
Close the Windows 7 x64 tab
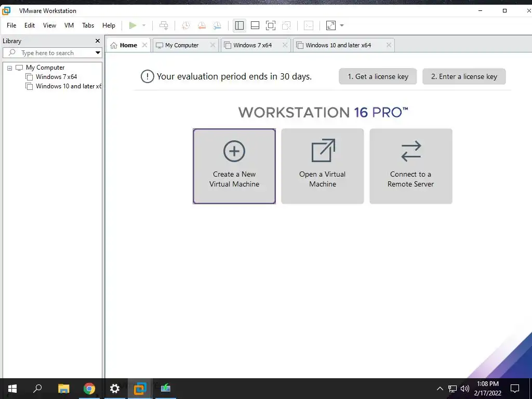tap(285, 45)
